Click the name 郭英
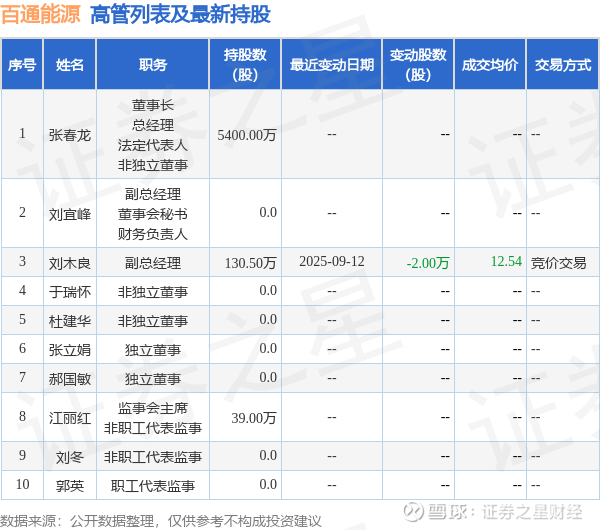The image size is (600, 530). (x=70, y=486)
